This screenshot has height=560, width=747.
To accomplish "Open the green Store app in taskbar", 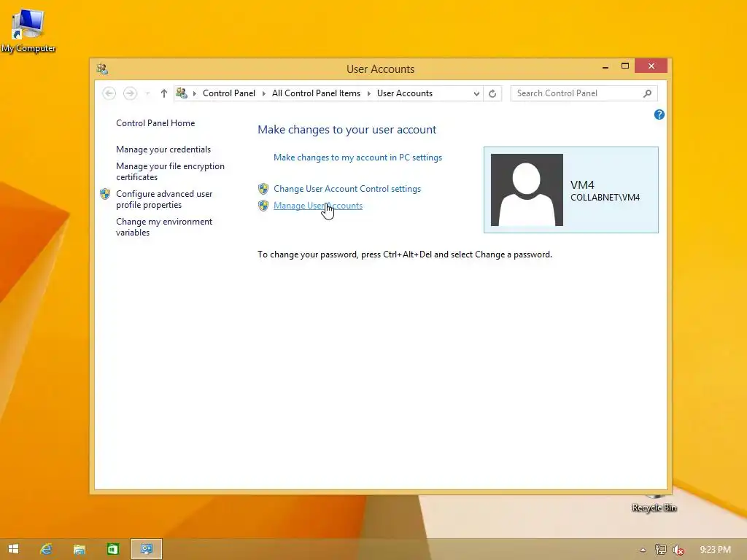I will [x=113, y=549].
